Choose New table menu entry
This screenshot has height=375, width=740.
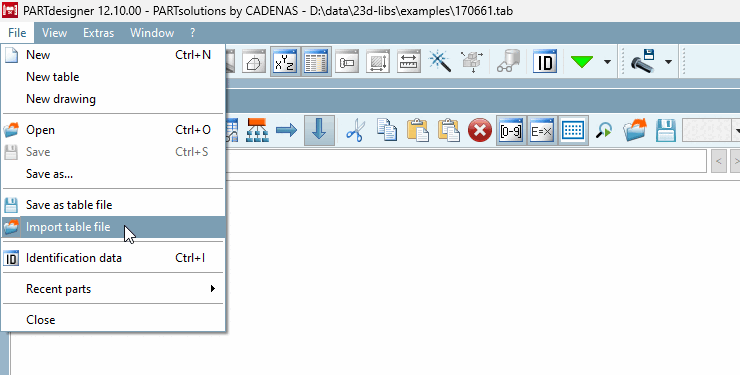[x=113, y=77]
